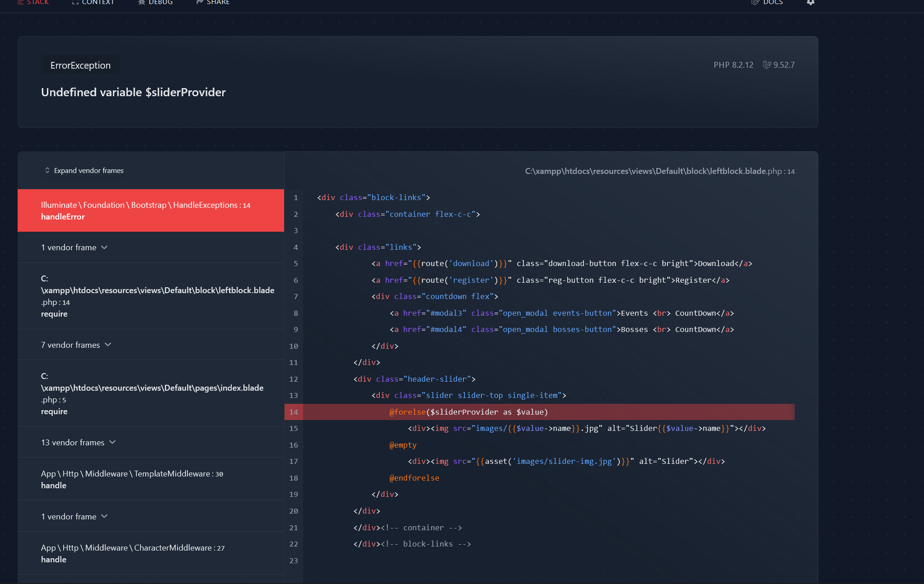Screen dimensions: 924x584
Task: Click code line with route('download')
Action: click(562, 263)
